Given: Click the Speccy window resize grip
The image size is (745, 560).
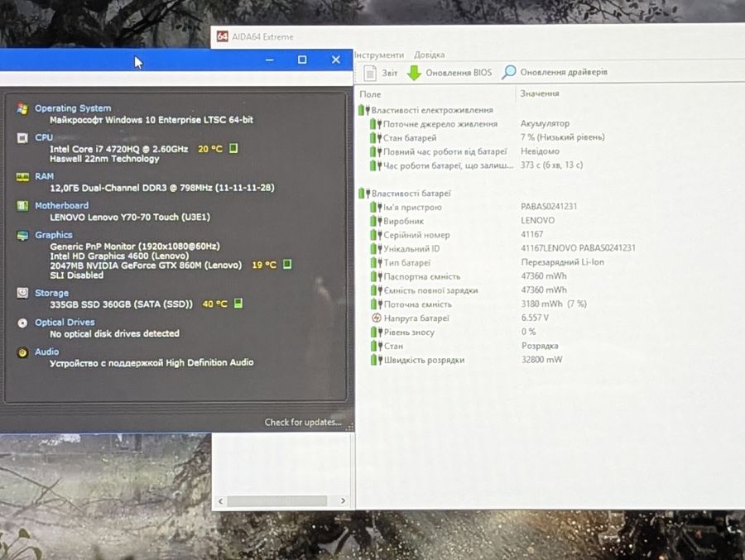Looking at the screenshot, I should tap(349, 428).
